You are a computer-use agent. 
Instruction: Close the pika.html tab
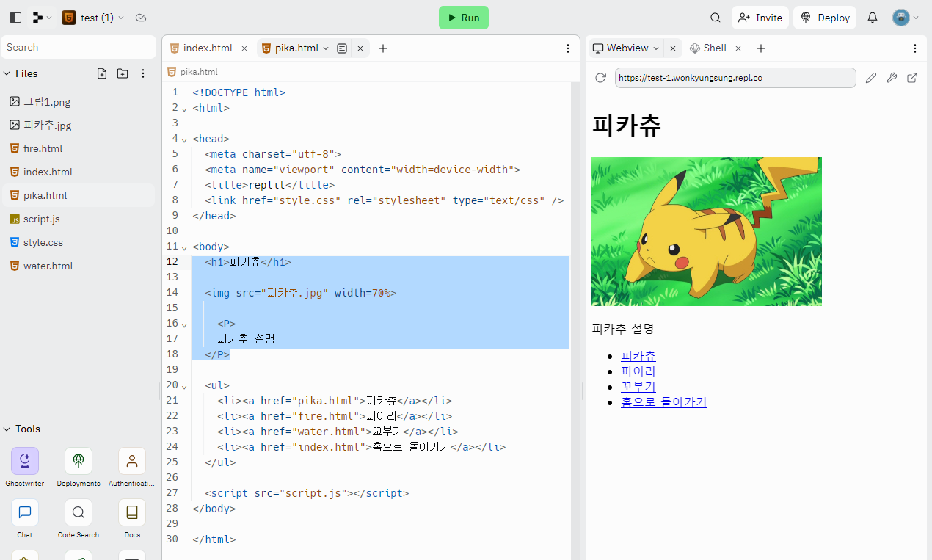pyautogui.click(x=360, y=48)
